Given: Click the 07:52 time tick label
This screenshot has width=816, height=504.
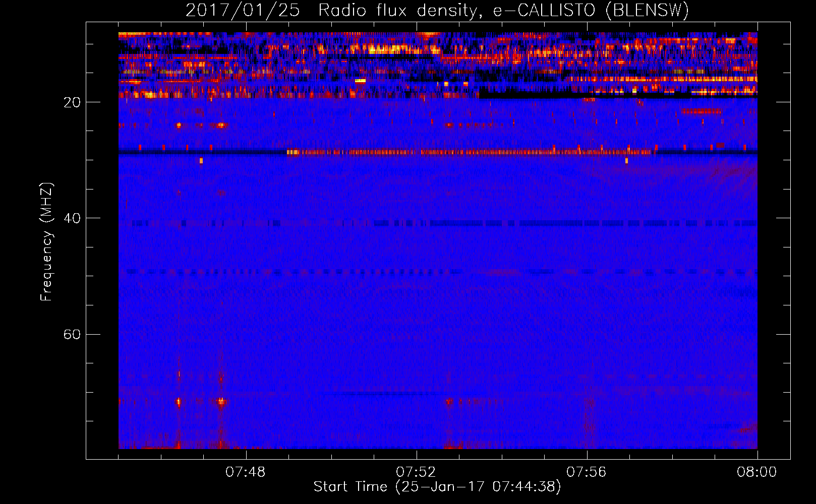Looking at the screenshot, I should point(416,472).
